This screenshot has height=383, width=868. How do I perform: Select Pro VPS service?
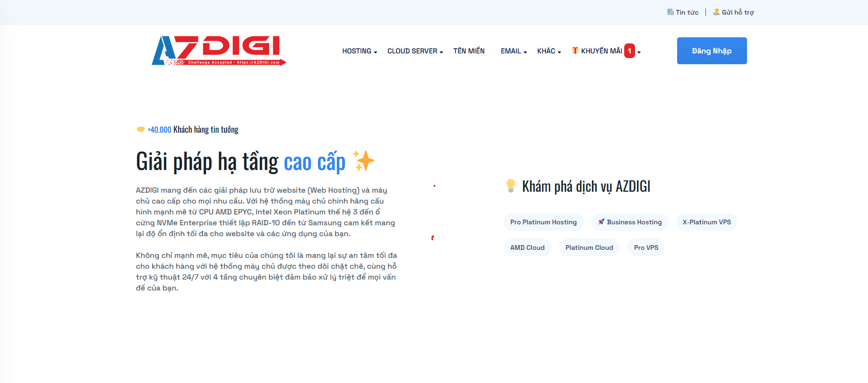click(646, 247)
